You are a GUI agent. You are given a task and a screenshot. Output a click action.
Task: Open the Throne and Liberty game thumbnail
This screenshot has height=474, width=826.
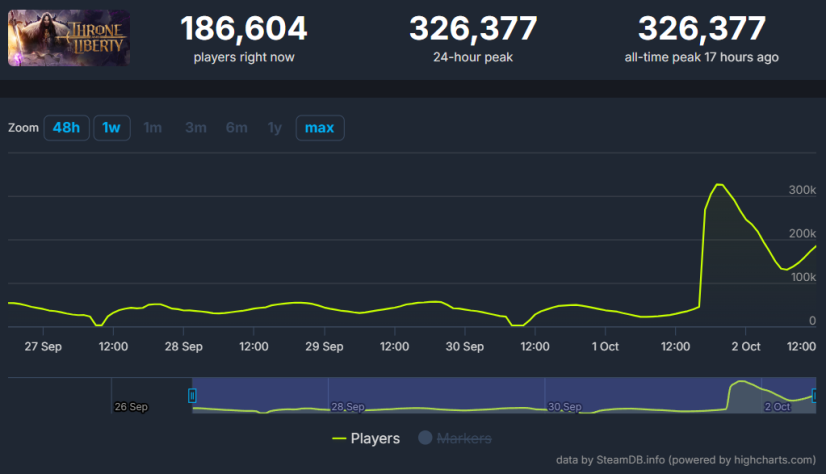click(68, 38)
